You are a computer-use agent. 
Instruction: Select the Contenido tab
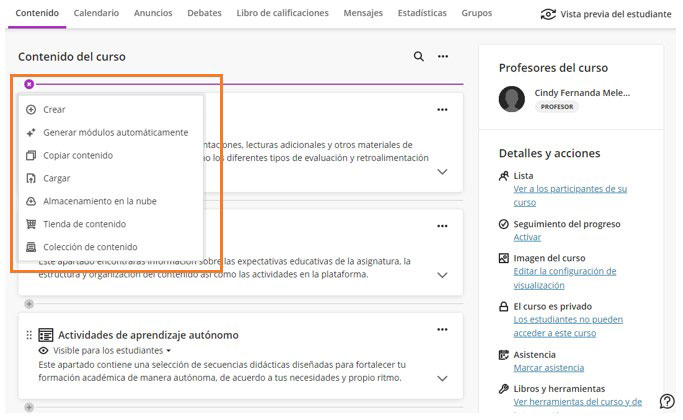pos(37,13)
